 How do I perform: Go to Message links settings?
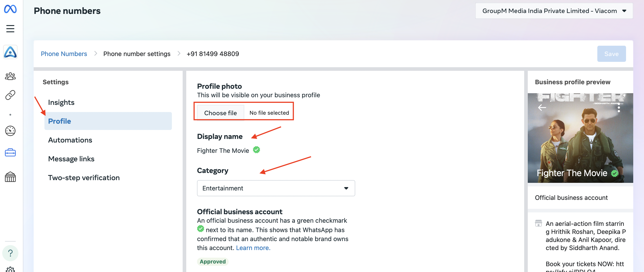tap(71, 159)
